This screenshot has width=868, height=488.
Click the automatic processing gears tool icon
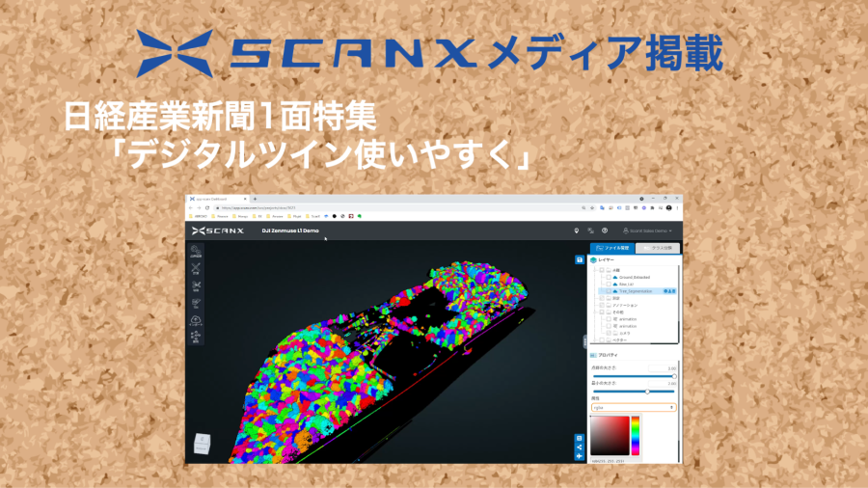196,252
